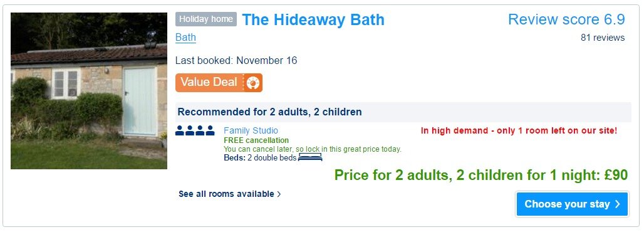Click the Last booked November 16 text

[x=236, y=61]
